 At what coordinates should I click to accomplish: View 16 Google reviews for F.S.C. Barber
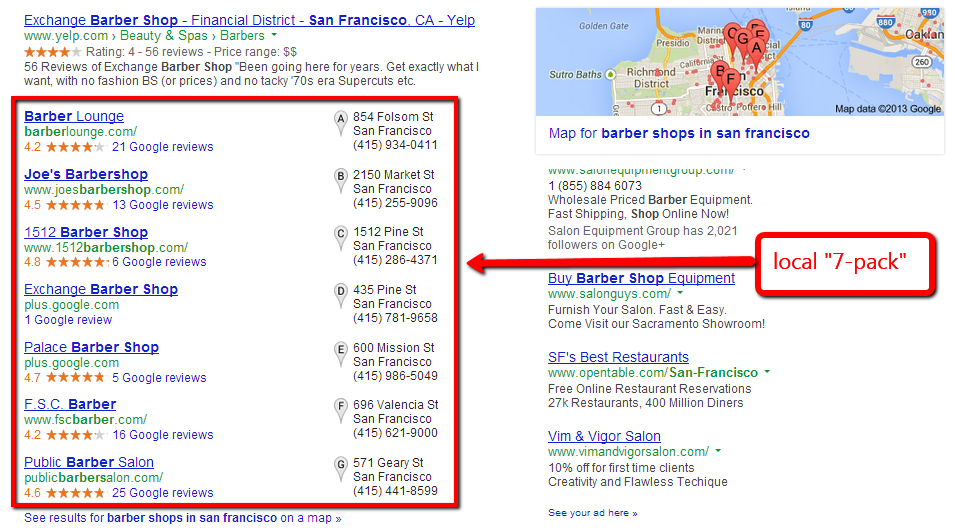(163, 435)
